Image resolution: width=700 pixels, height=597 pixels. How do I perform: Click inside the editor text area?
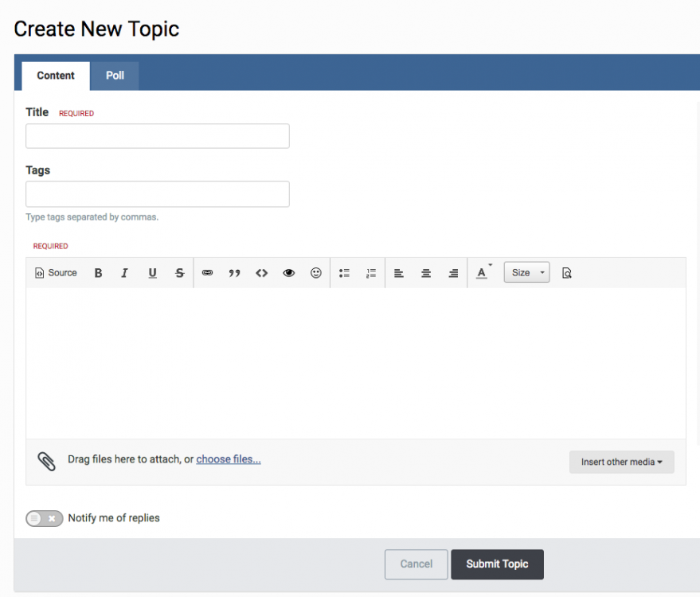[356, 363]
